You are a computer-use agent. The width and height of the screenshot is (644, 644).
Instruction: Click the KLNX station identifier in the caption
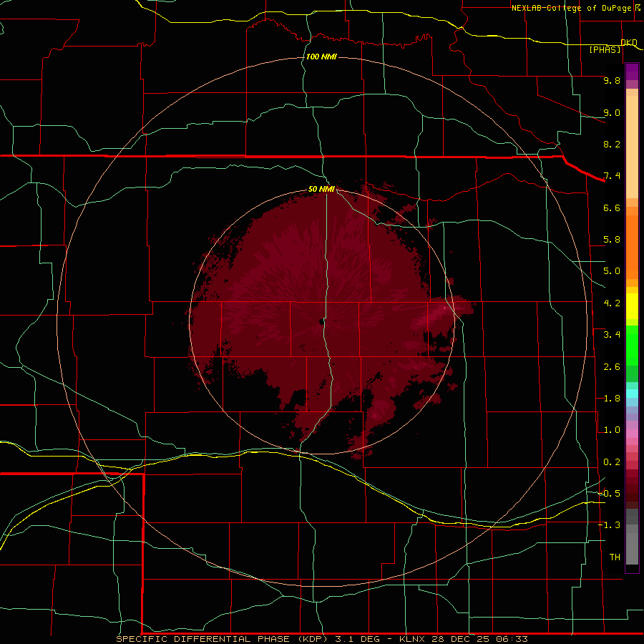(412, 639)
